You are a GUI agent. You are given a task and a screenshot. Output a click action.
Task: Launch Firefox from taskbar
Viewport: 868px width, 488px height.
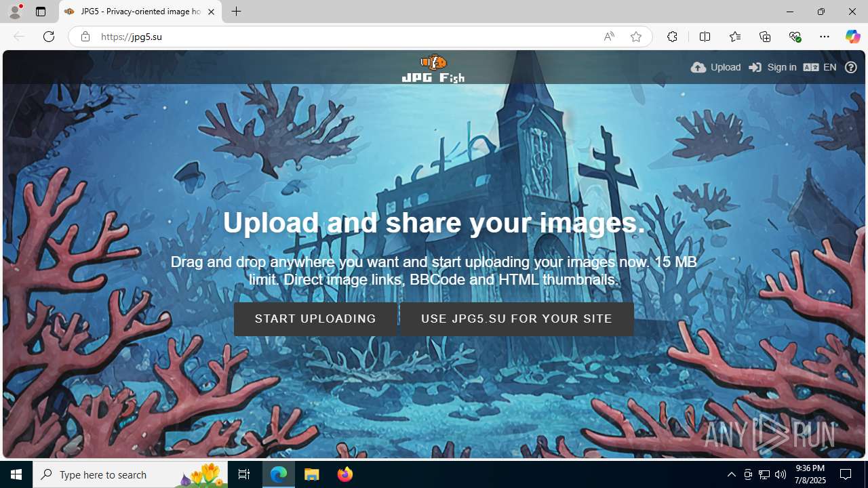(345, 474)
